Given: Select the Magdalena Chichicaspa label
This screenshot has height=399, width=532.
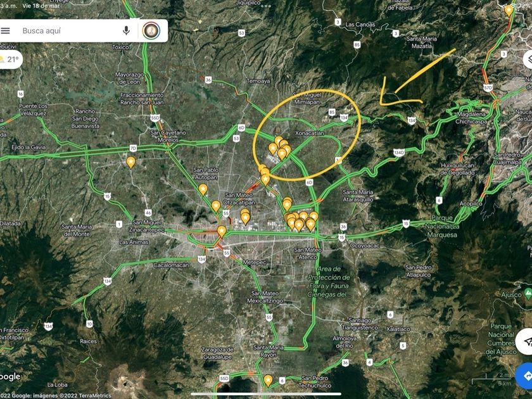Looking at the screenshot, I should [x=471, y=118].
